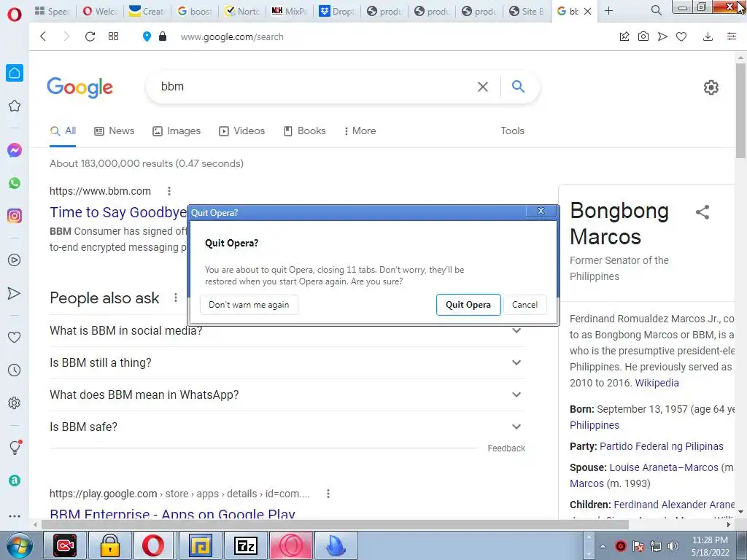Select the Images search tab
The width and height of the screenshot is (747, 560).
pyautogui.click(x=177, y=131)
